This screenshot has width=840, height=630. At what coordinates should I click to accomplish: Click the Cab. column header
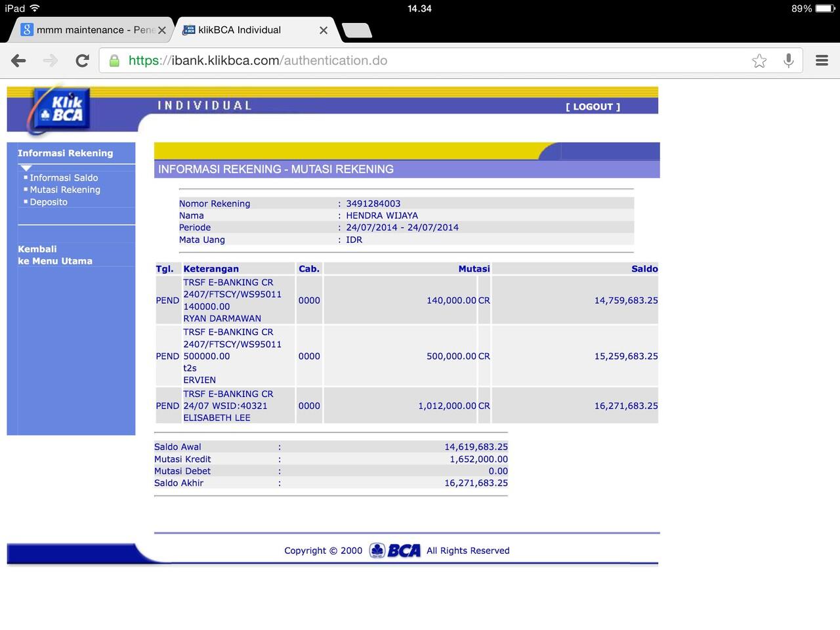pyautogui.click(x=309, y=269)
